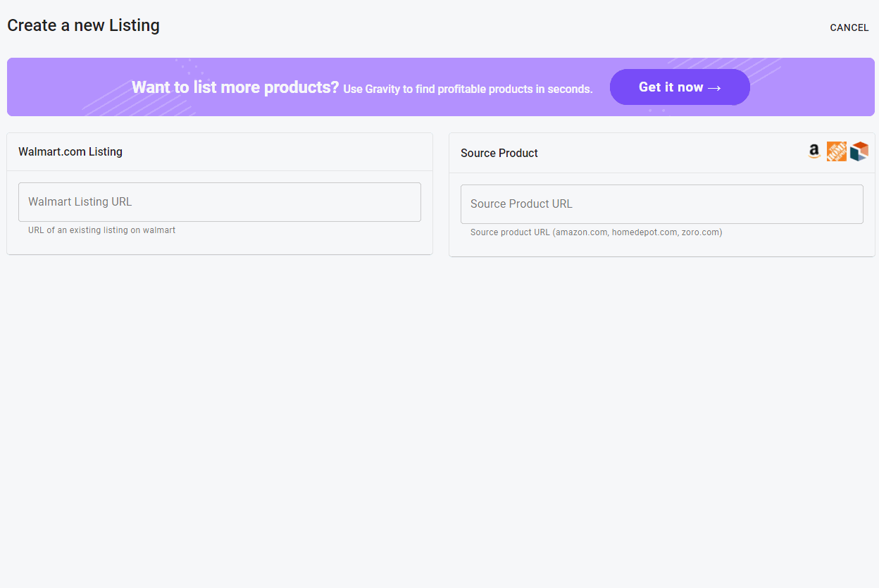The width and height of the screenshot is (879, 588).
Task: Click the Home Depot logo icon
Action: pos(836,151)
